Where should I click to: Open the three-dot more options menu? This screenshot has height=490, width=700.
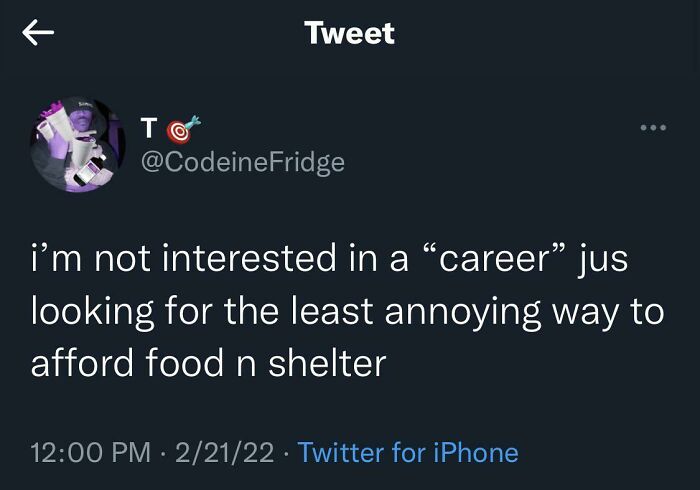pyautogui.click(x=653, y=129)
